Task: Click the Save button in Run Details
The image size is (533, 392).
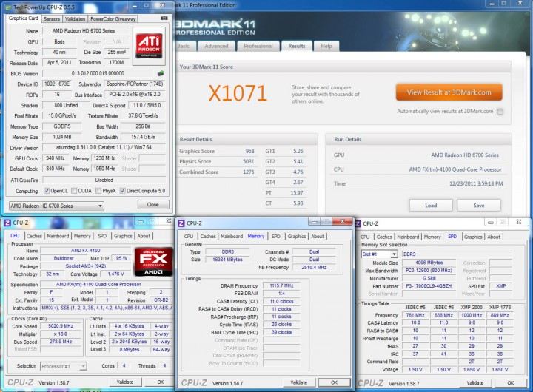Action: [x=479, y=205]
